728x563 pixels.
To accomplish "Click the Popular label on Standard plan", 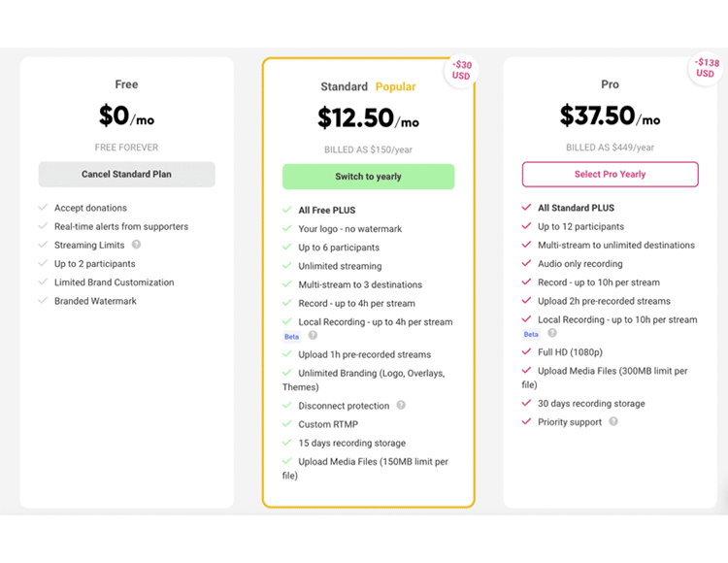I will [396, 87].
